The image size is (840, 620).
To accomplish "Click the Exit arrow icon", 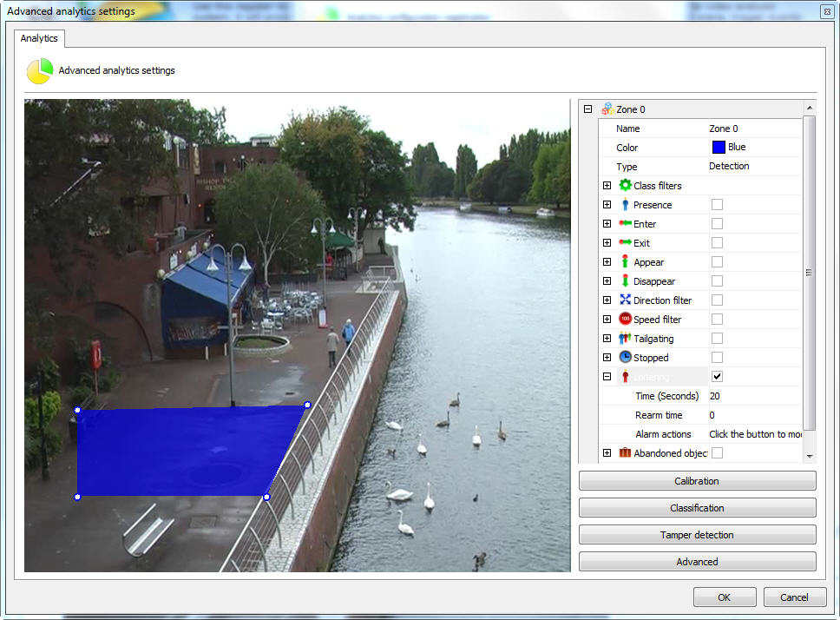I will coord(625,243).
